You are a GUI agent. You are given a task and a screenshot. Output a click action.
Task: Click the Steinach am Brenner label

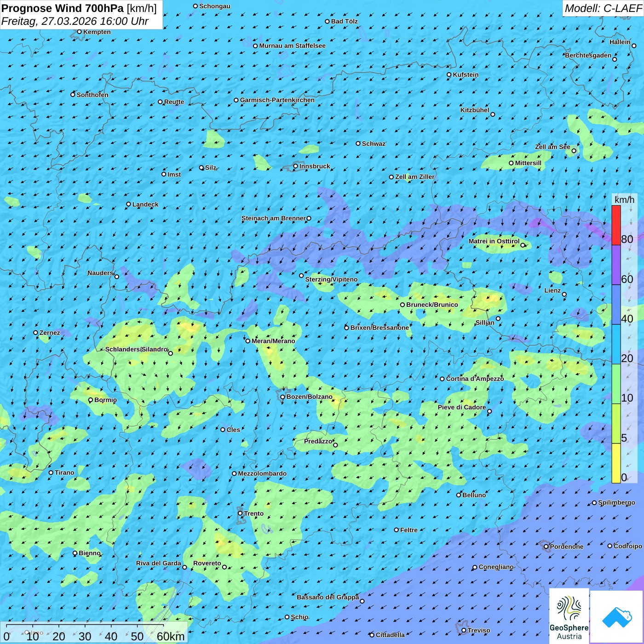click(x=273, y=218)
